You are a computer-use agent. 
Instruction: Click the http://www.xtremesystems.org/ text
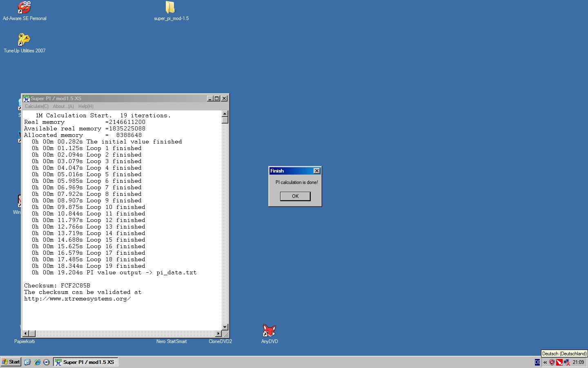click(77, 299)
